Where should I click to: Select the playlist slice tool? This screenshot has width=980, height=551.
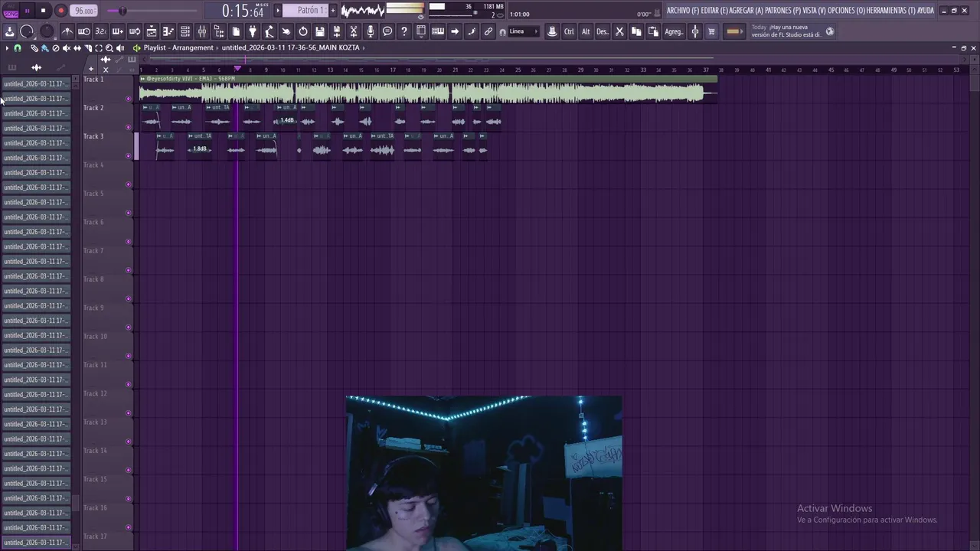coord(88,48)
